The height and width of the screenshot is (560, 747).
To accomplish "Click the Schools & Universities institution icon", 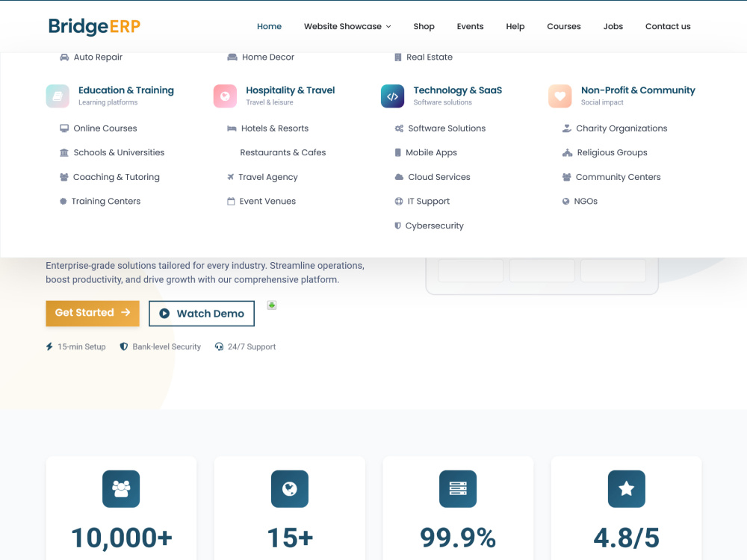I will click(63, 153).
